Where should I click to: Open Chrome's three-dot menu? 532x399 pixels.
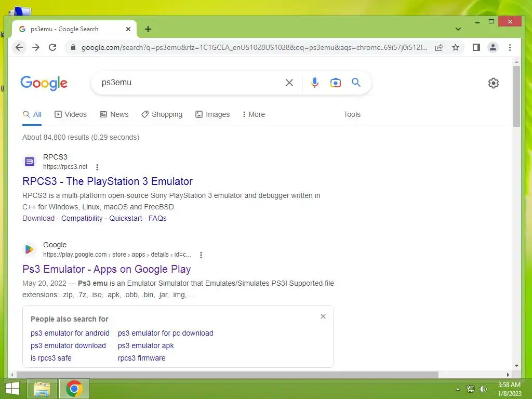510,47
